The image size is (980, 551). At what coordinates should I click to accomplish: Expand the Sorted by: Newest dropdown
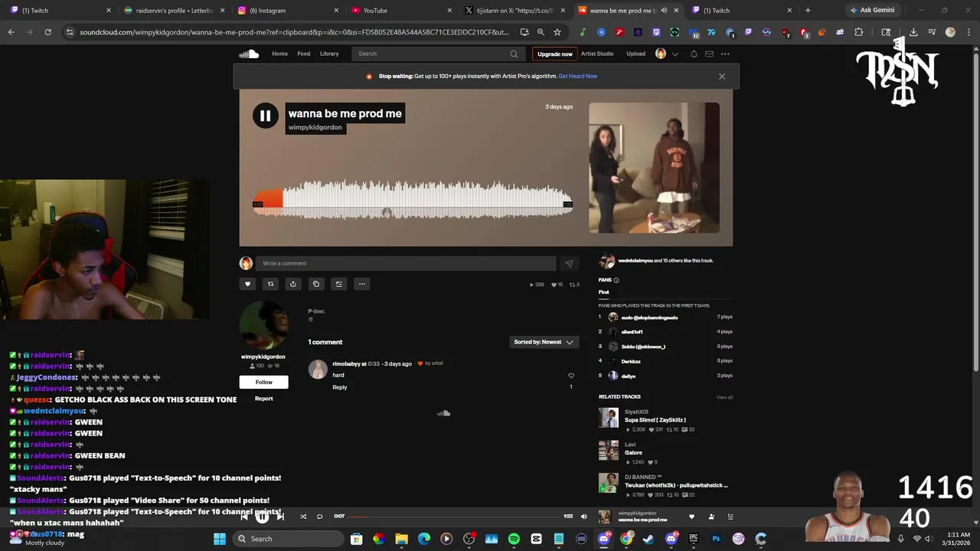(544, 342)
